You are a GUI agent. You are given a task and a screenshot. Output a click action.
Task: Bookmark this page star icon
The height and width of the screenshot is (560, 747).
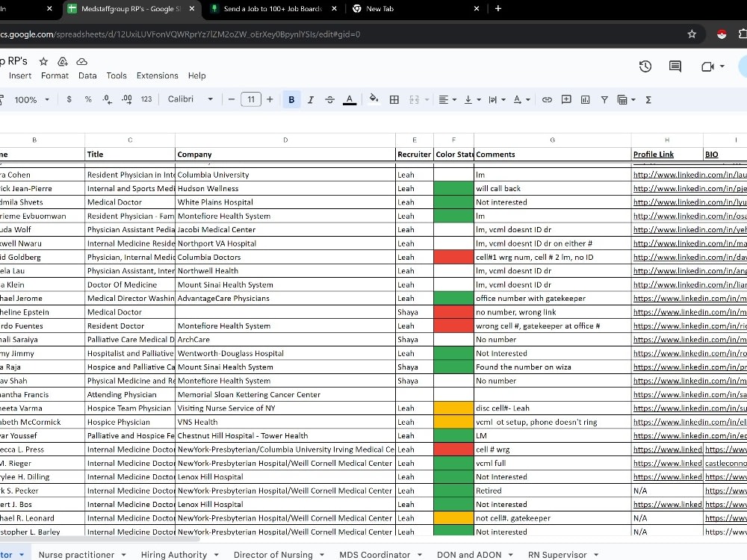(x=692, y=34)
